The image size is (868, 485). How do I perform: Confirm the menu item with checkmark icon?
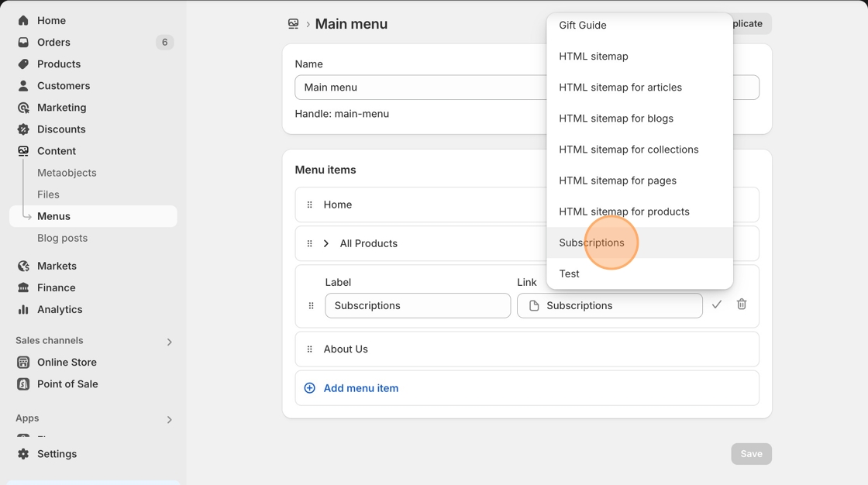(717, 304)
